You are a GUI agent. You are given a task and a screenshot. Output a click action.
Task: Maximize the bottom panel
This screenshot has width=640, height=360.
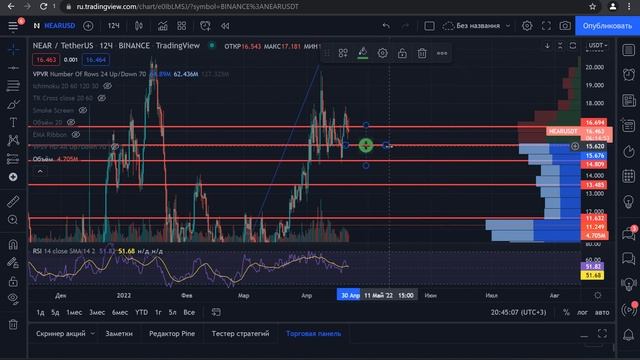[x=602, y=333]
